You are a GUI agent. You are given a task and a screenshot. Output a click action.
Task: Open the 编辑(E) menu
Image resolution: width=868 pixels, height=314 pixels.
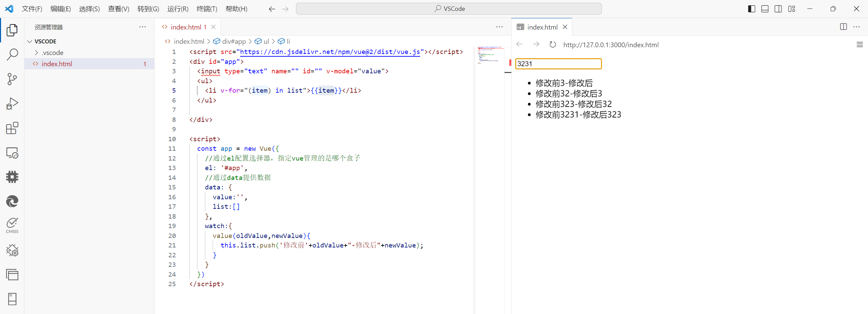[61, 9]
